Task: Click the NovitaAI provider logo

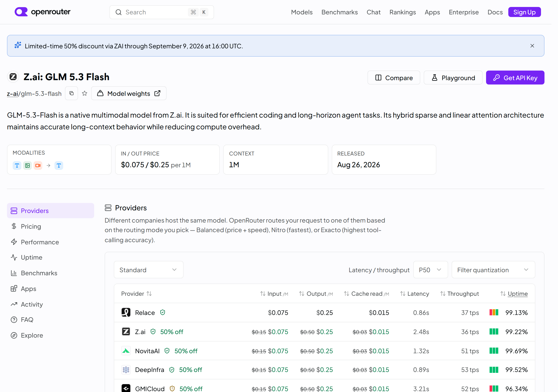Action: (126, 351)
